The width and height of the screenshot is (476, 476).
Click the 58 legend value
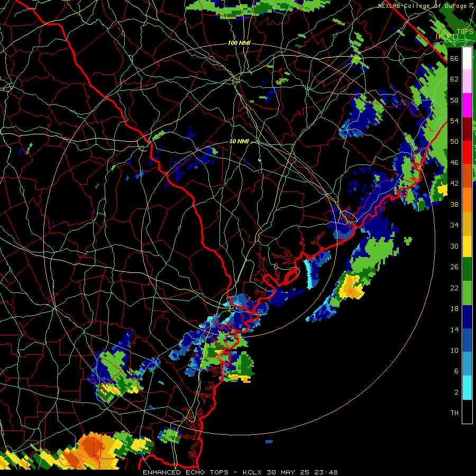click(x=454, y=100)
